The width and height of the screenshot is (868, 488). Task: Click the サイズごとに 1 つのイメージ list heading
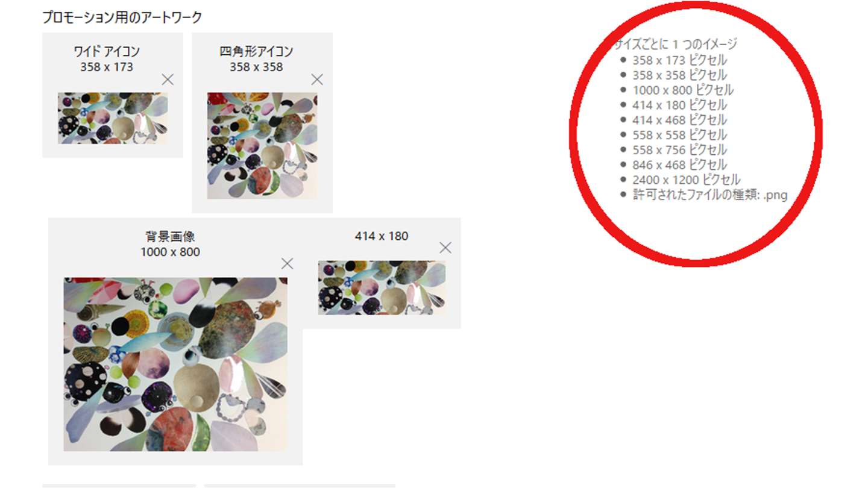[x=676, y=44]
